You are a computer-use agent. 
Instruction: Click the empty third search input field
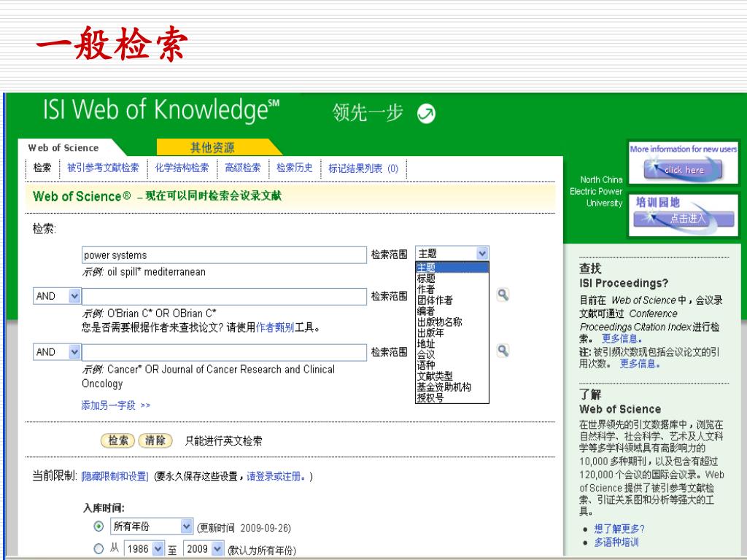tap(224, 352)
